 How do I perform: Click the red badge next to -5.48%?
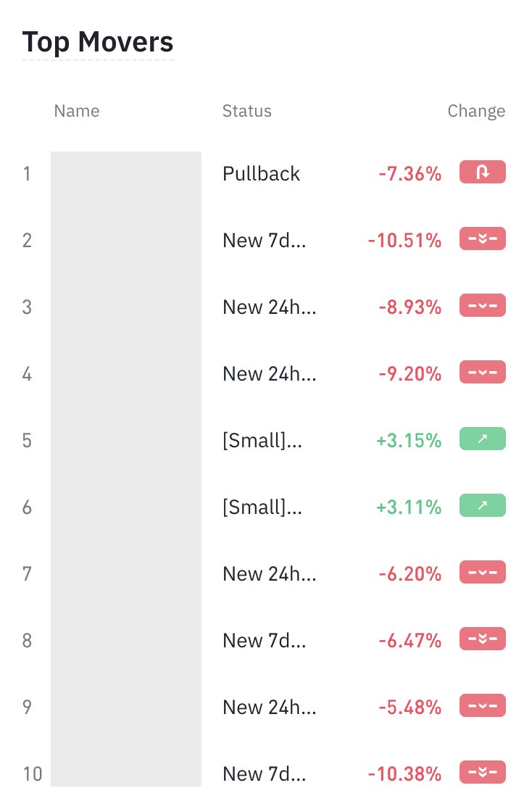[482, 706]
